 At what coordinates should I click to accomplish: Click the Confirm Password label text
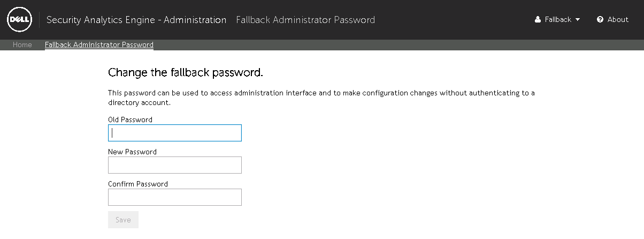tap(138, 184)
